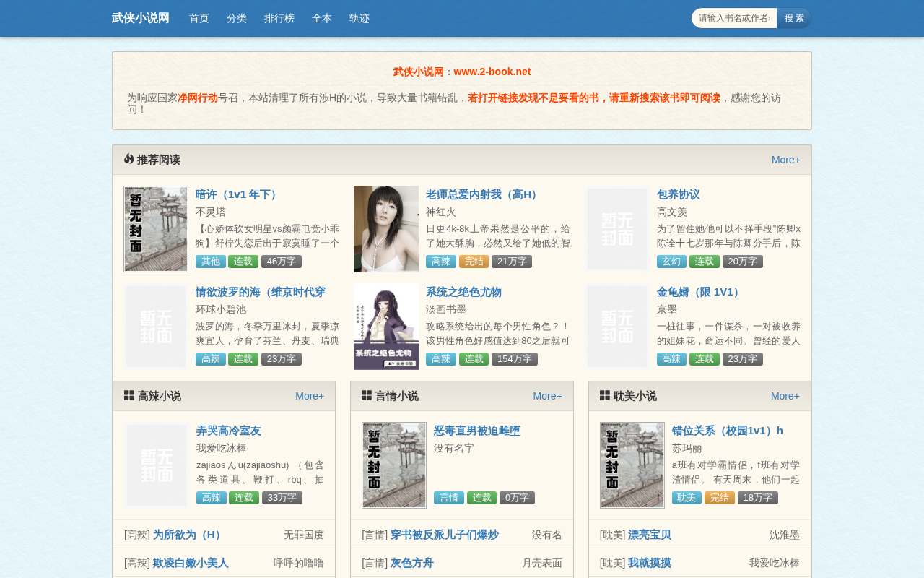Click the placeholder cover for 包养协议
924x578 pixels.
[617, 229]
